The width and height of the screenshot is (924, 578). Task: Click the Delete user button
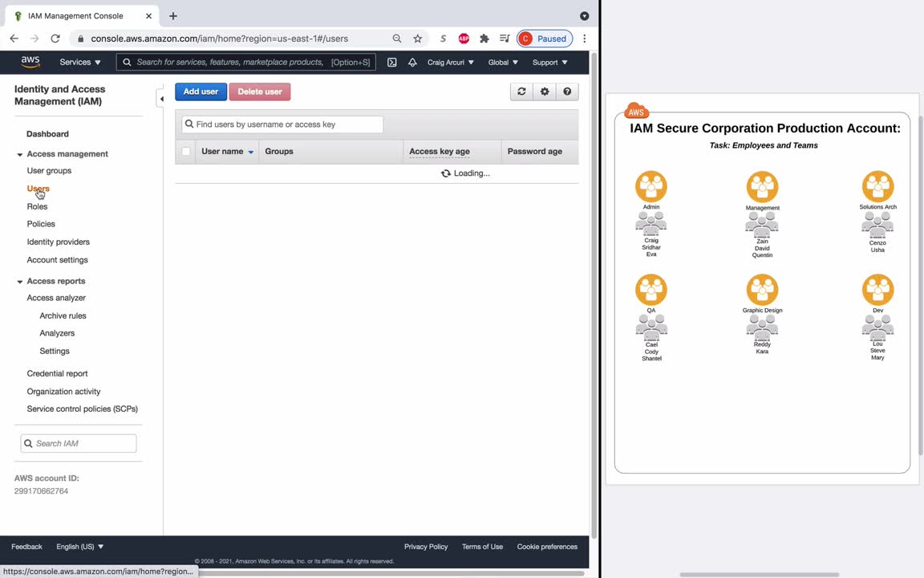259,92
